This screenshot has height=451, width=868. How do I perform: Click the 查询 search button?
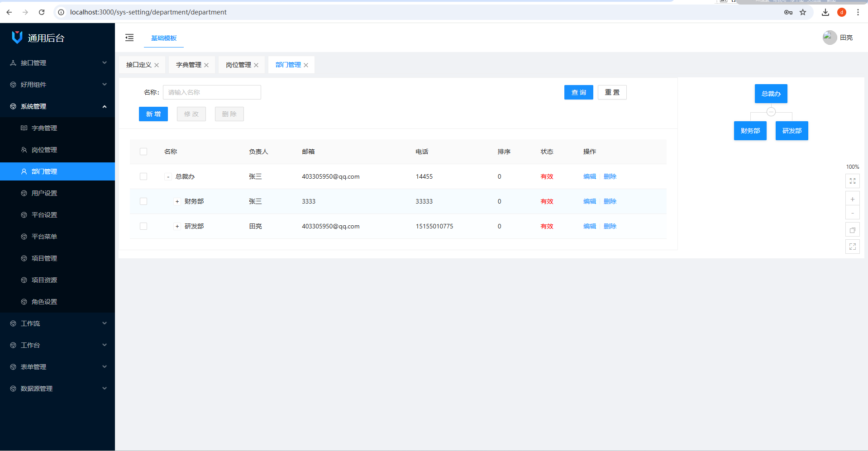(x=578, y=92)
